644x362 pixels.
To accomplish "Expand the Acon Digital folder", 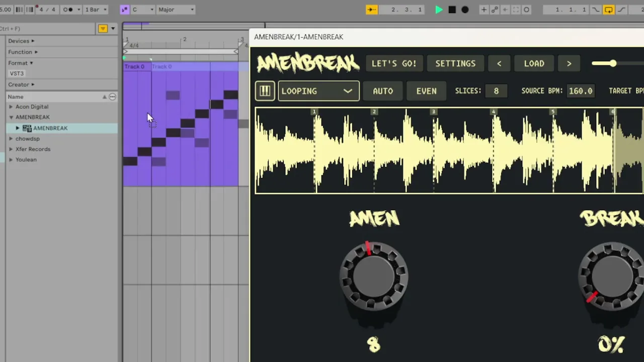I will [x=11, y=107].
